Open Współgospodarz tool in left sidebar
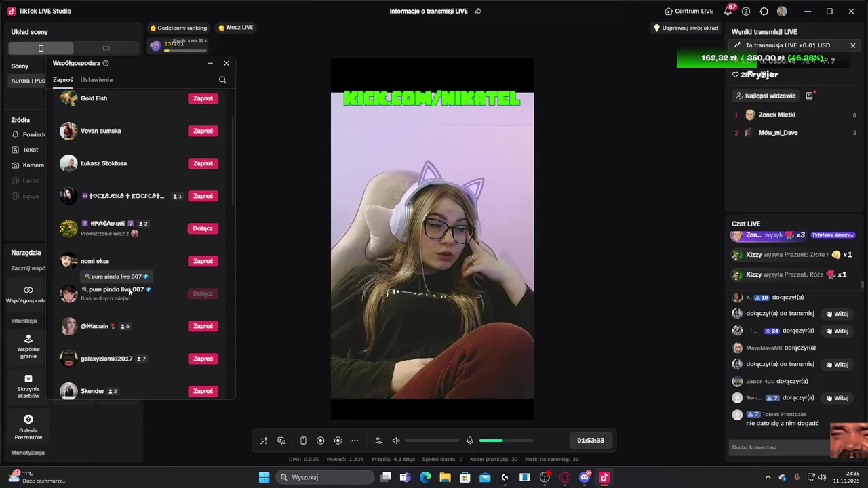The image size is (868, 488). coord(28,294)
